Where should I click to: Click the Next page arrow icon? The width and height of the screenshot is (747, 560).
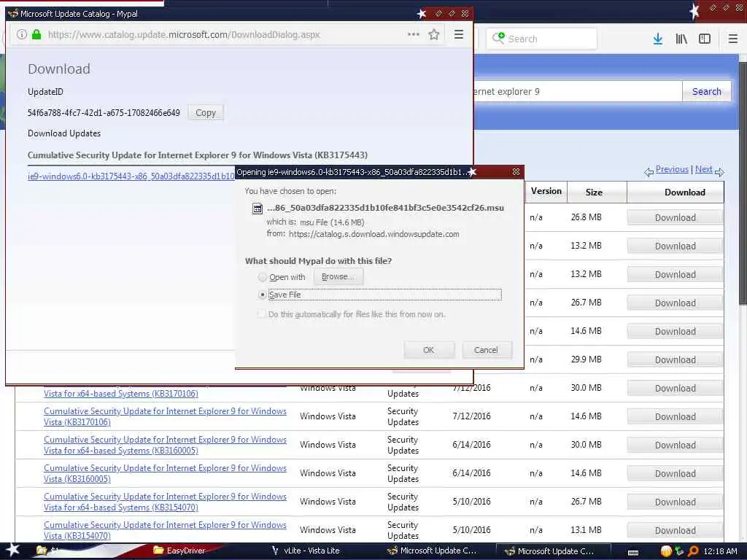719,172
